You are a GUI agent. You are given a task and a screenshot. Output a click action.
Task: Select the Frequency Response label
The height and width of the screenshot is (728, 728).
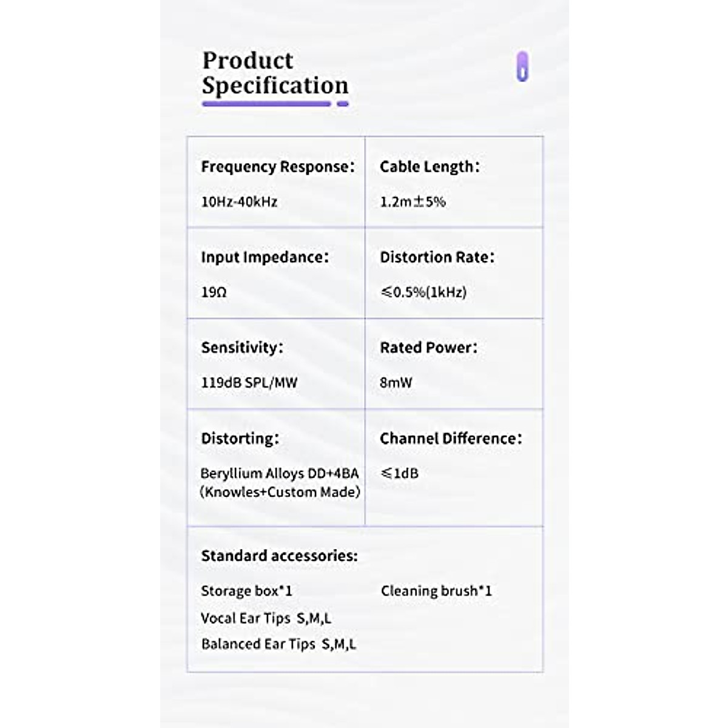[277, 167]
